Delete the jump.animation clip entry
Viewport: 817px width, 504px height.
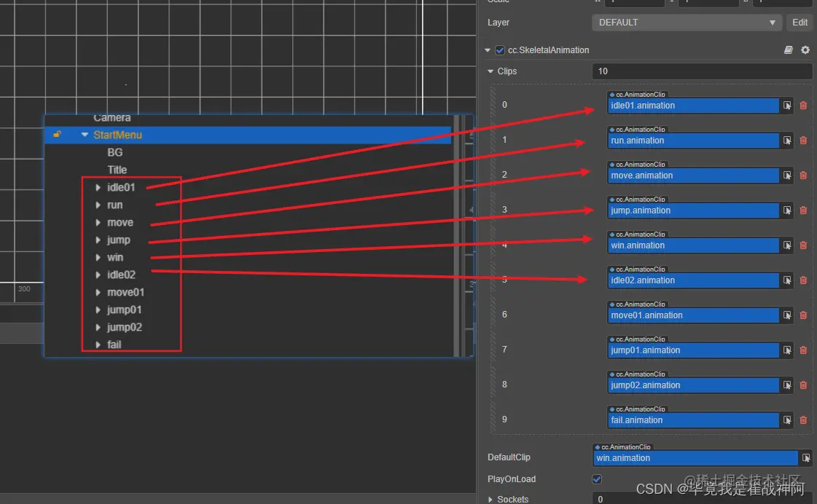pyautogui.click(x=803, y=210)
